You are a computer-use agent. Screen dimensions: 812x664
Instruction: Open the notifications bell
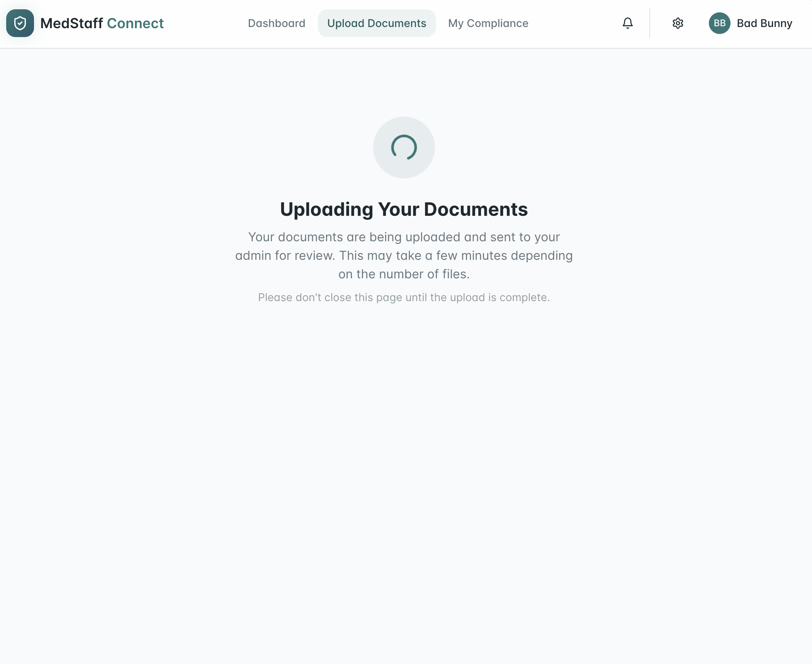(x=627, y=23)
